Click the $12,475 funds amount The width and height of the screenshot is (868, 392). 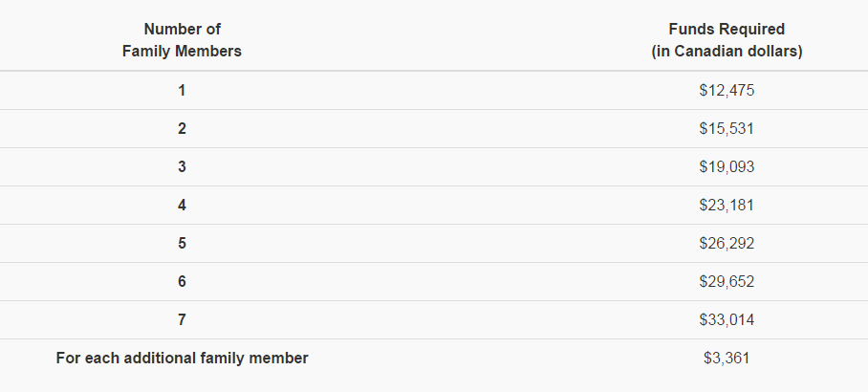727,91
